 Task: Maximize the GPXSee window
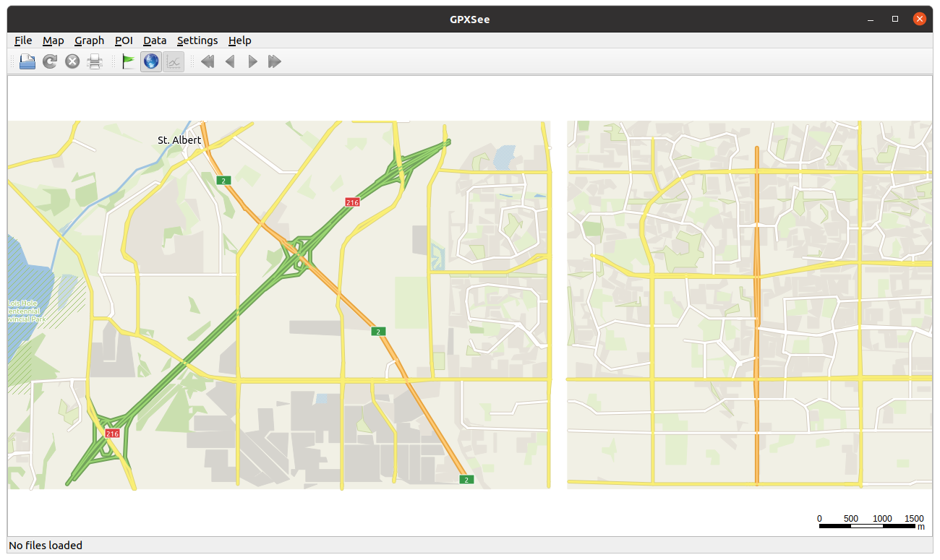[x=895, y=19]
